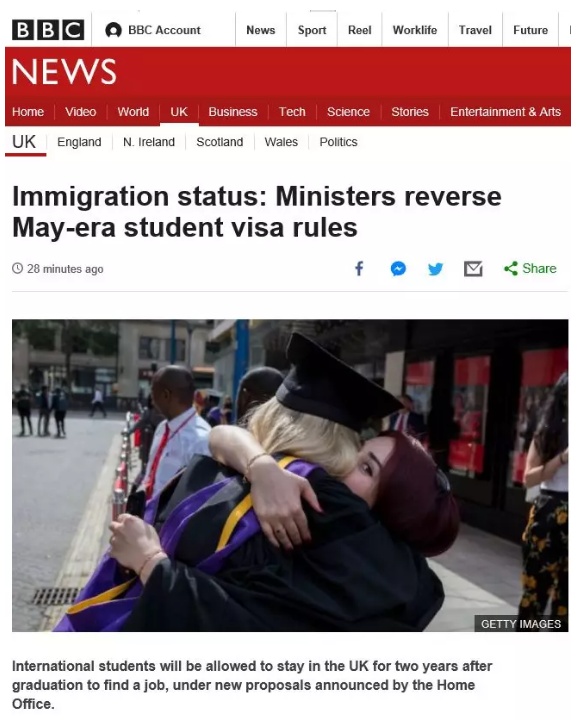Screen dimensions: 576x726
Task: Switch to the World news tab
Action: pyautogui.click(x=133, y=112)
